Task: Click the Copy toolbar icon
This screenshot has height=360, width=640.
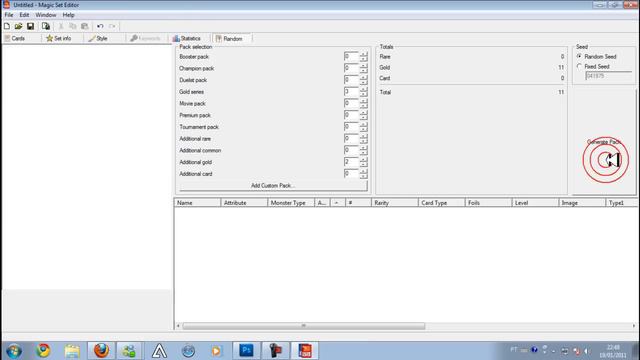Action: [x=73, y=26]
